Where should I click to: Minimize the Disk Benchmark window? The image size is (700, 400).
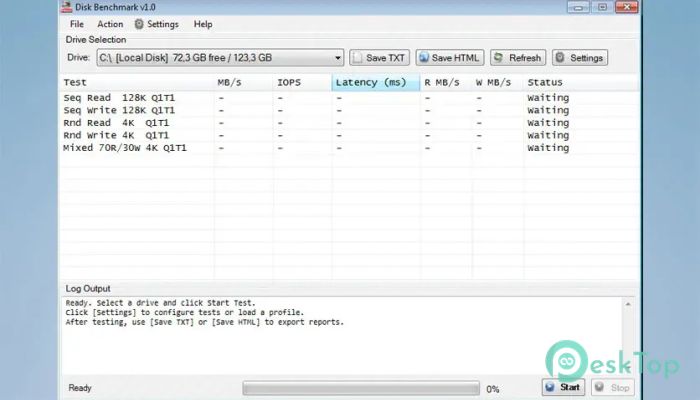pyautogui.click(x=579, y=7)
